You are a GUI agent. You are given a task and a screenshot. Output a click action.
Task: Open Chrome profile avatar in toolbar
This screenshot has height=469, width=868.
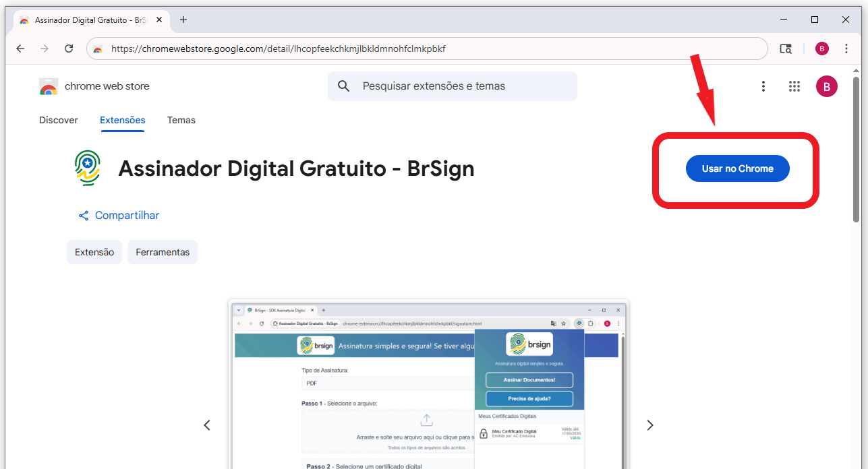coord(821,49)
